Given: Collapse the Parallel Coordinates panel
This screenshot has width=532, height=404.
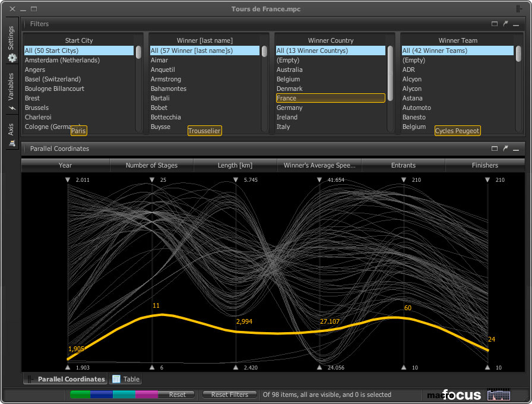Looking at the screenshot, I should pos(516,149).
